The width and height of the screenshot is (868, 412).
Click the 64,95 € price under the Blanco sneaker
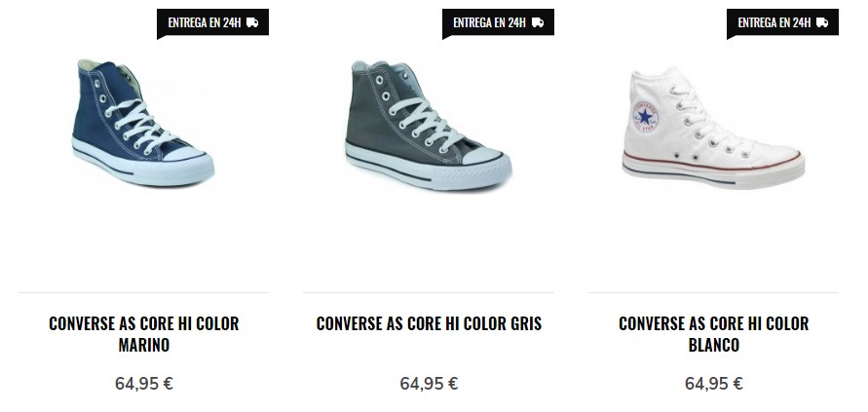tap(713, 383)
